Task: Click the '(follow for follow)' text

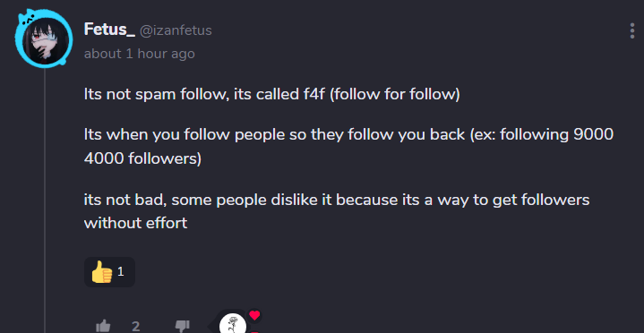Action: [394, 95]
